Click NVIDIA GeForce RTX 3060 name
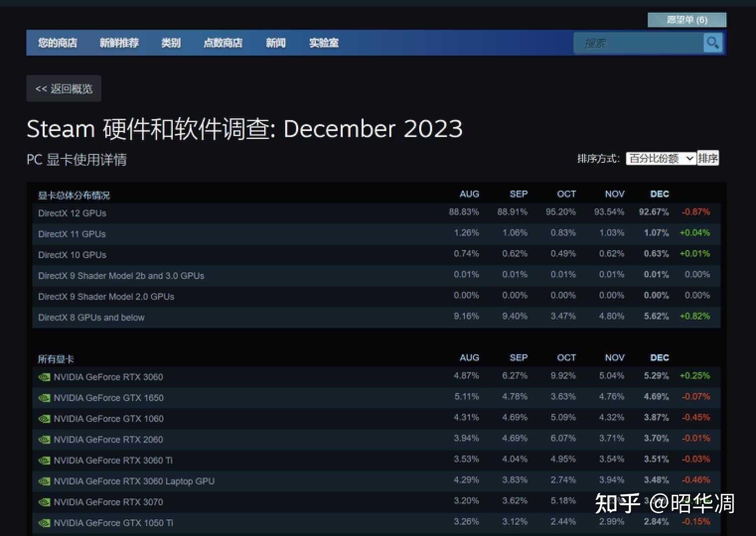The width and height of the screenshot is (756, 536). coord(108,377)
